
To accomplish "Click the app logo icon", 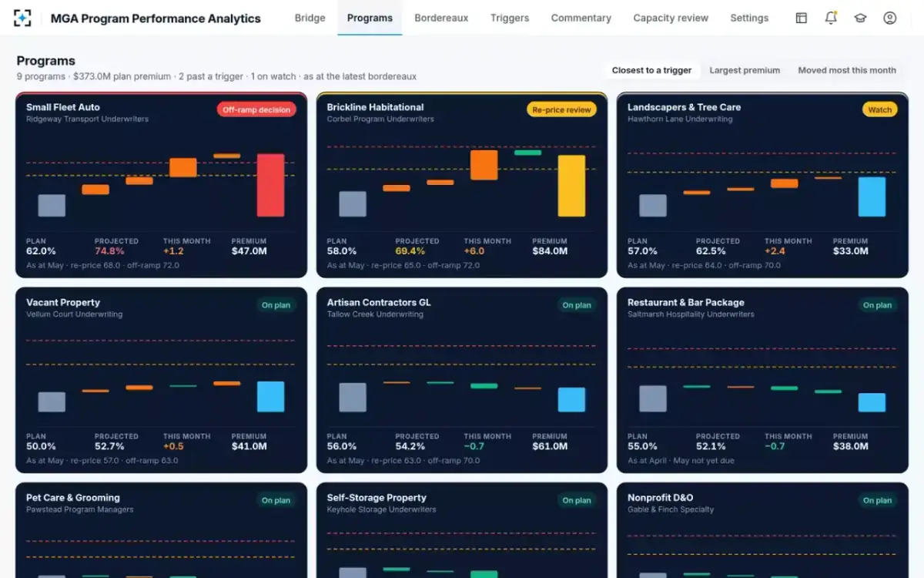I will pyautogui.click(x=22, y=18).
